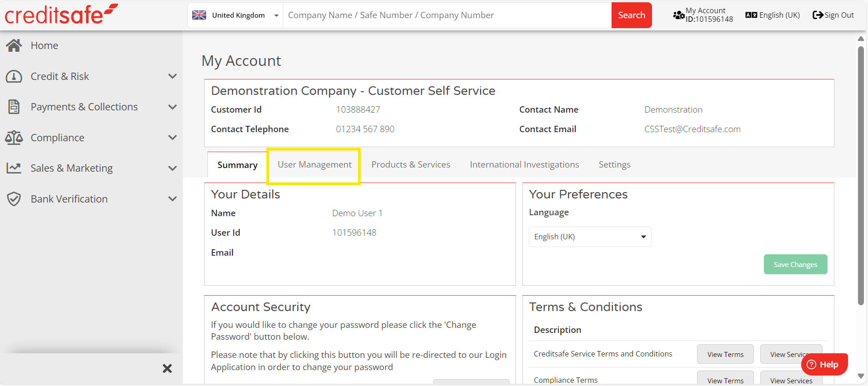This screenshot has height=386, width=868.
Task: Click the page vertical scrollbar
Action: [860, 175]
